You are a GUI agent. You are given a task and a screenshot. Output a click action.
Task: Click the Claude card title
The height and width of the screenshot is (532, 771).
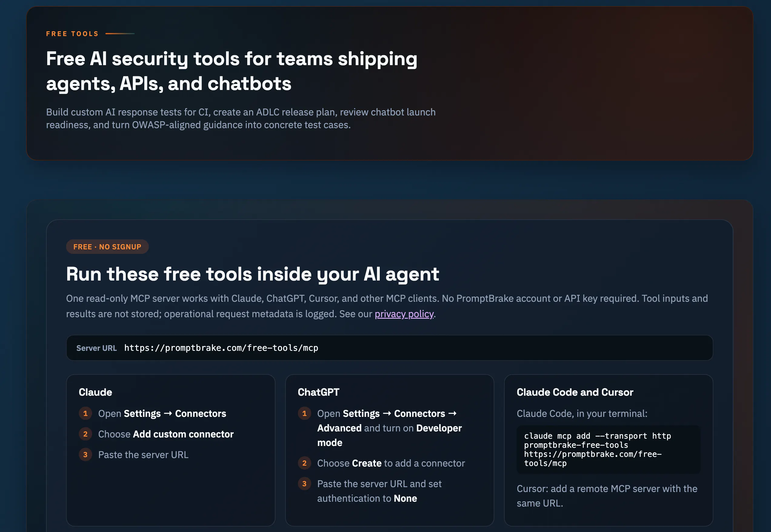pos(95,392)
